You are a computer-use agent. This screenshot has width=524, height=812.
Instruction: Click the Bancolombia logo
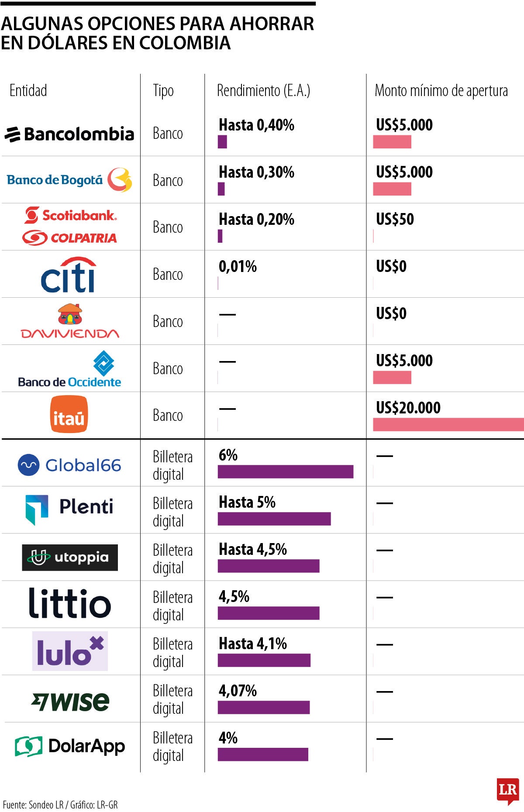69,134
